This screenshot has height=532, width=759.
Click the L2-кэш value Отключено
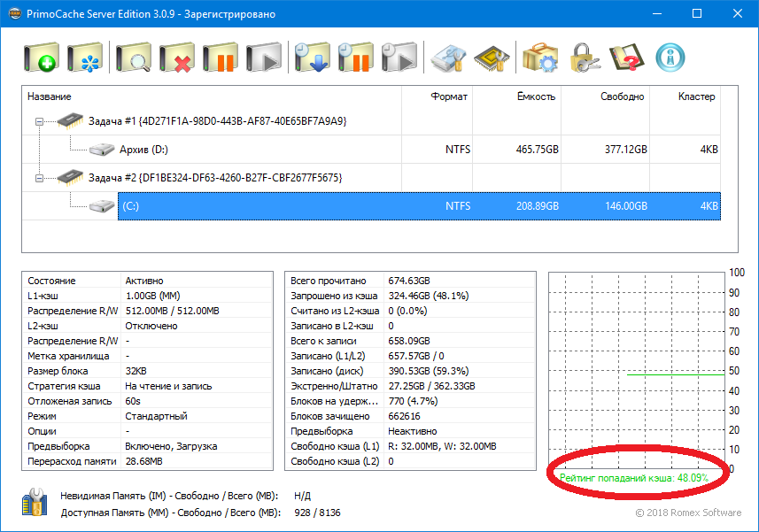click(151, 326)
